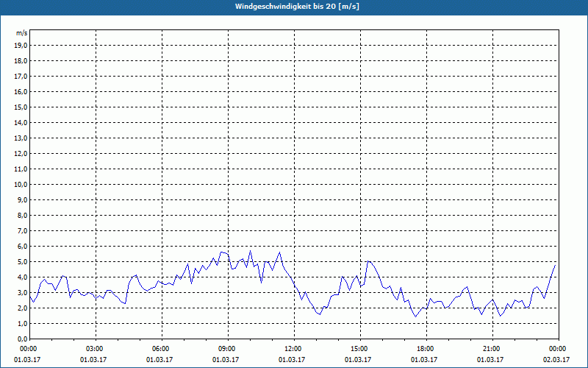Click the 02.03.17 date label
This screenshot has width=588, height=368.
pos(556,360)
